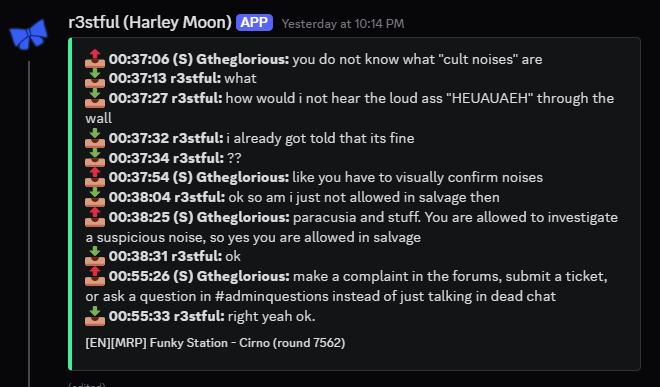Image resolution: width=660 pixels, height=387 pixels.
Task: Click the red outbox icon at 00:37:54
Action: pos(95,177)
